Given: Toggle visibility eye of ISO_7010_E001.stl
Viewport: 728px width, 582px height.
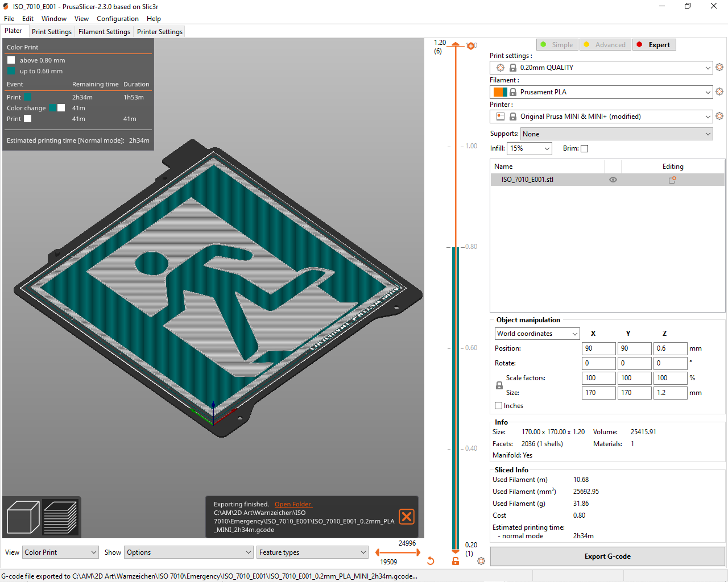Looking at the screenshot, I should 613,180.
